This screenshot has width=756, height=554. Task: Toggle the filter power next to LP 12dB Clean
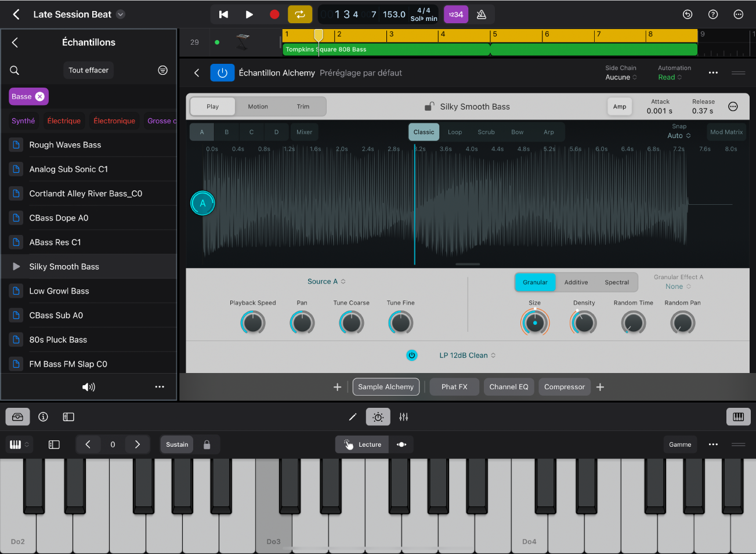(x=412, y=355)
